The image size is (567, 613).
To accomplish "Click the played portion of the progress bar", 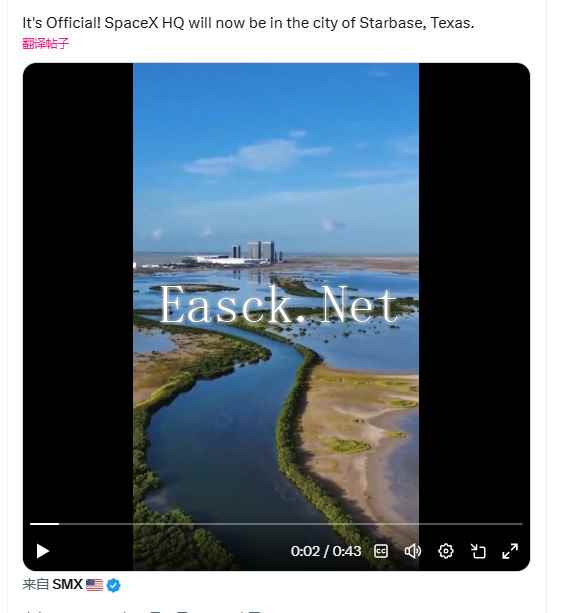I will tap(45, 523).
